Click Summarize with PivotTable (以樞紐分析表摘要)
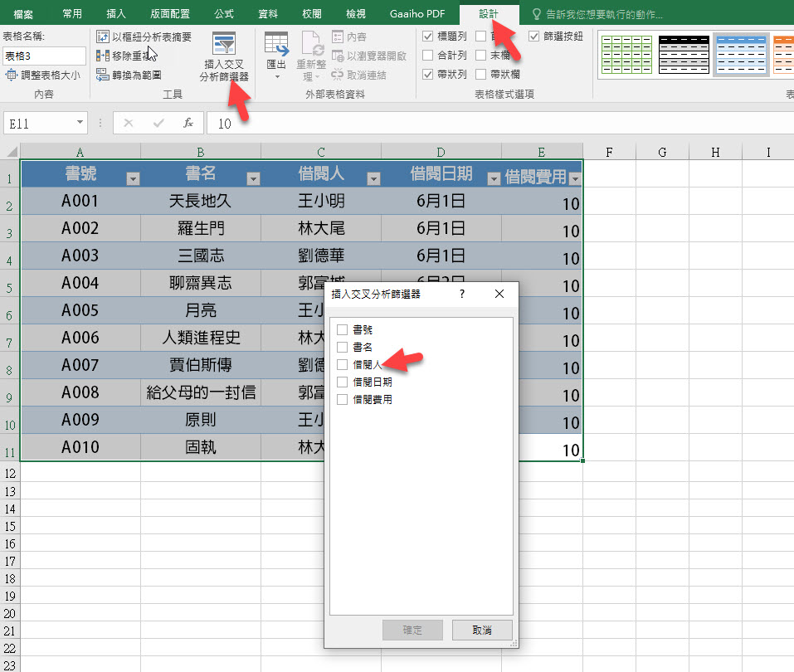794x672 pixels. click(x=144, y=37)
